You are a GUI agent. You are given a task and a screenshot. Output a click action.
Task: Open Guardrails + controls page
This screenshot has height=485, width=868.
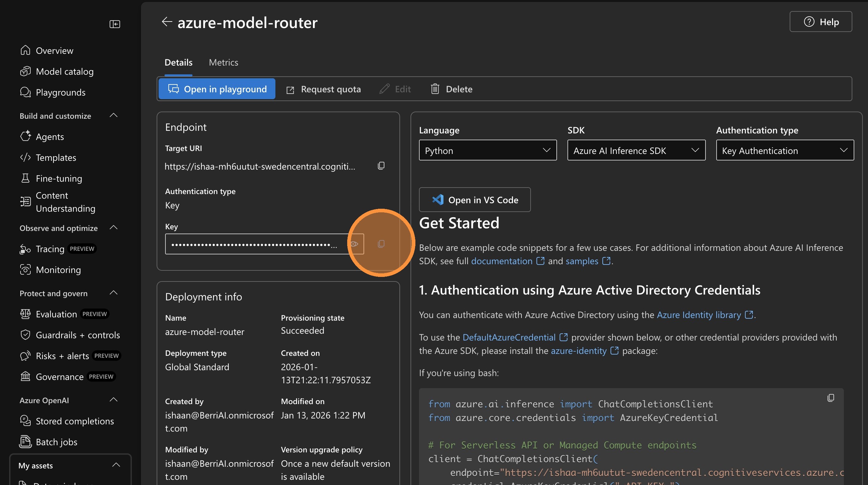coord(78,335)
